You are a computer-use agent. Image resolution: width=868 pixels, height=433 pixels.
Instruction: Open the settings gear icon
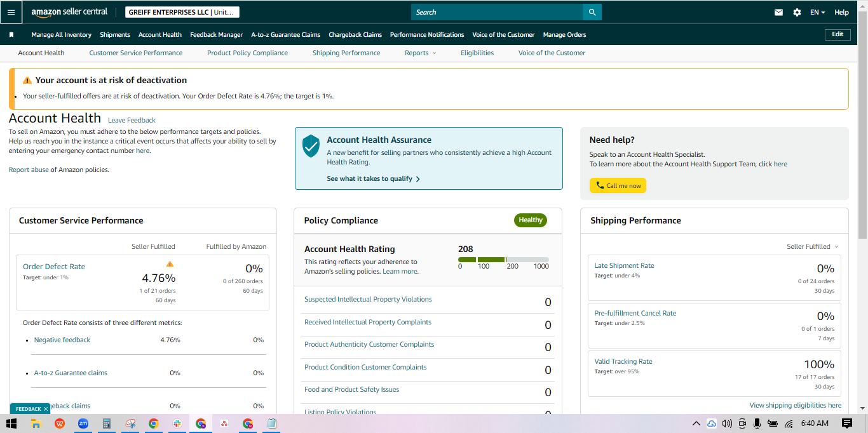coord(797,12)
